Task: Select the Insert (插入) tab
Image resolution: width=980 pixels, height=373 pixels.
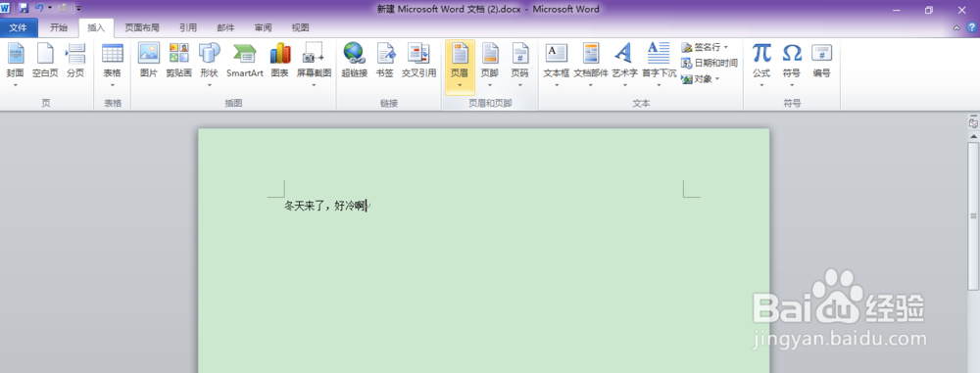Action: tap(96, 27)
